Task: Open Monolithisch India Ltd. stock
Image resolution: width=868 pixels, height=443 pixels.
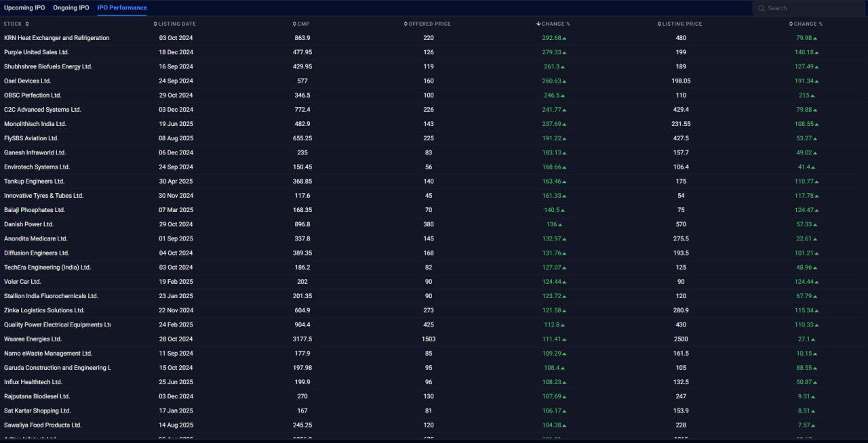Action: [35, 124]
